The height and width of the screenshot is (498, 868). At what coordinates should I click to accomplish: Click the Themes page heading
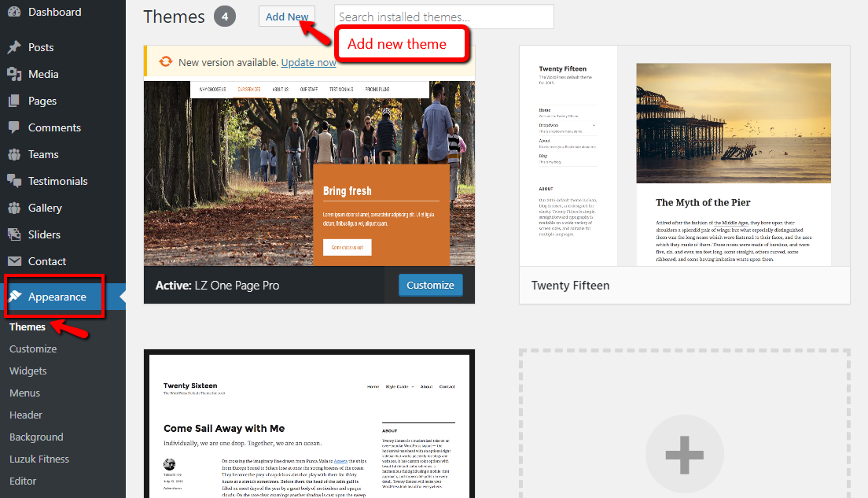[174, 17]
